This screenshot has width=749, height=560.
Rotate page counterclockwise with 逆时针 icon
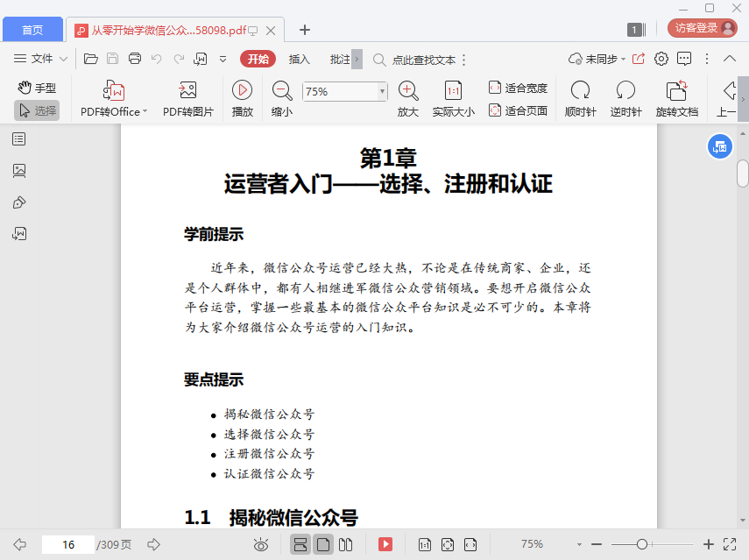625,91
